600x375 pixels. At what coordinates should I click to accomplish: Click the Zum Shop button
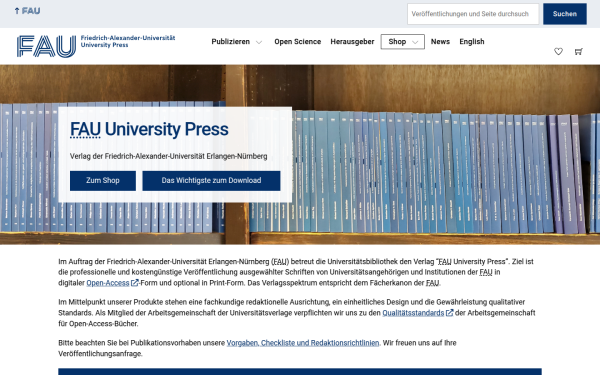point(103,181)
